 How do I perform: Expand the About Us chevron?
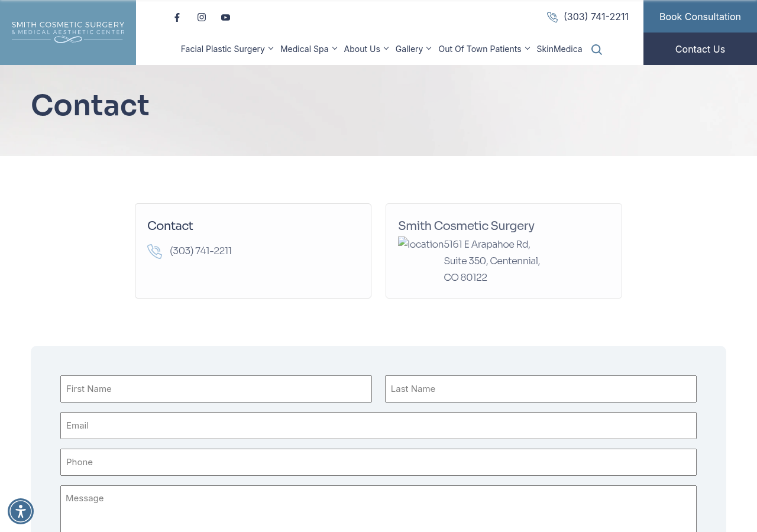click(x=386, y=48)
